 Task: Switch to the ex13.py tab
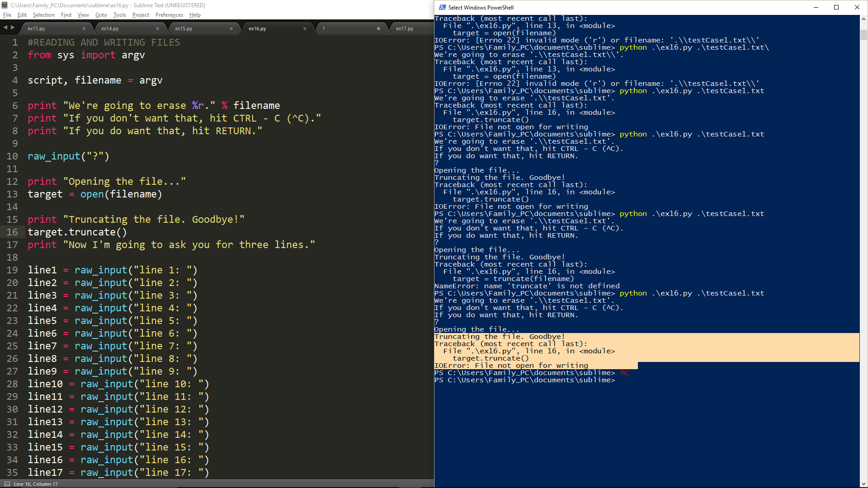[36, 28]
